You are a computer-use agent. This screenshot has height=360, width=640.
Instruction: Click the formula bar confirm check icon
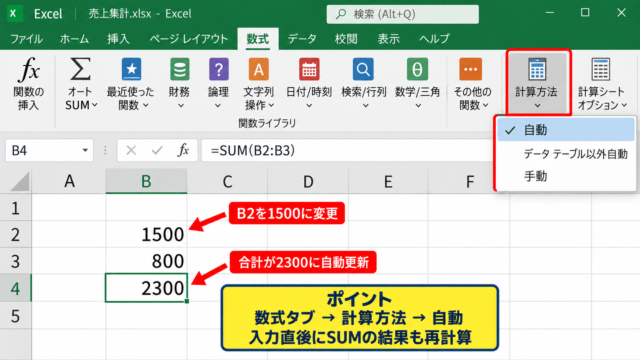coord(157,151)
